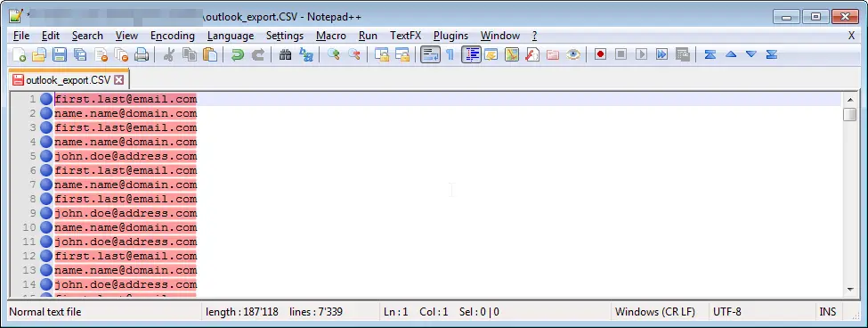Click line 2 text name.name@domain.com
This screenshot has height=328, width=868.
click(126, 113)
